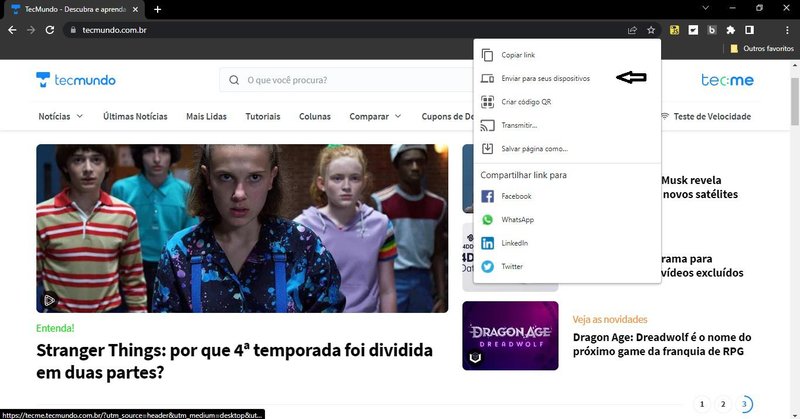
Task: Choose Transmitir... cast option
Action: pos(567,125)
